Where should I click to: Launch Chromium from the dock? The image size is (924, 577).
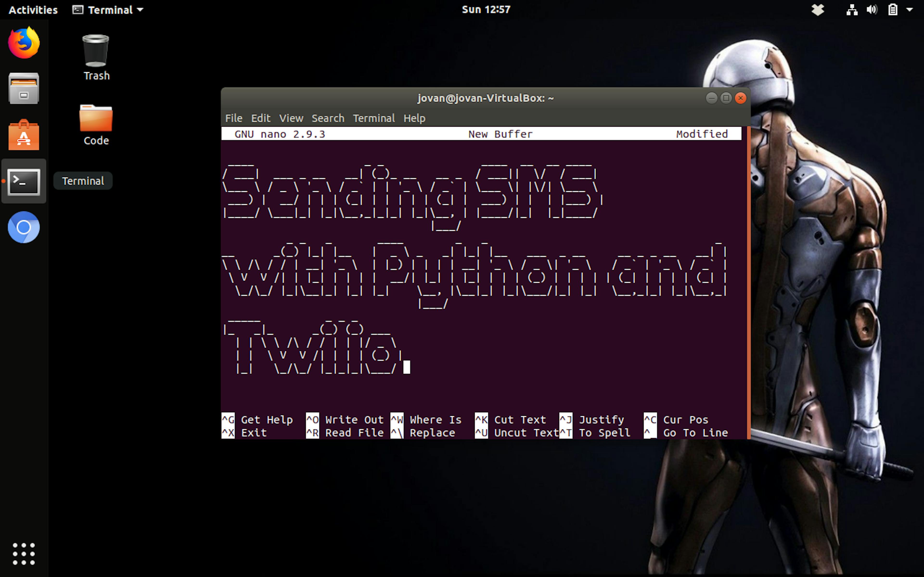tap(23, 227)
